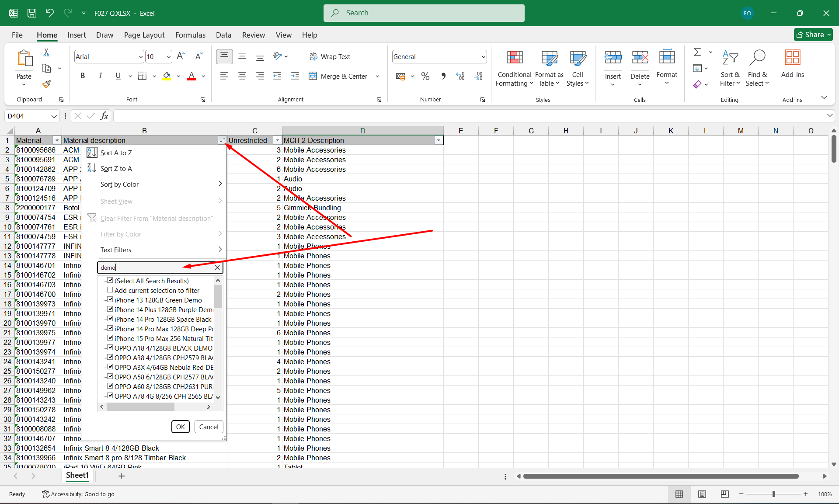
Task: Click the Increase Font Size icon
Action: (x=181, y=56)
